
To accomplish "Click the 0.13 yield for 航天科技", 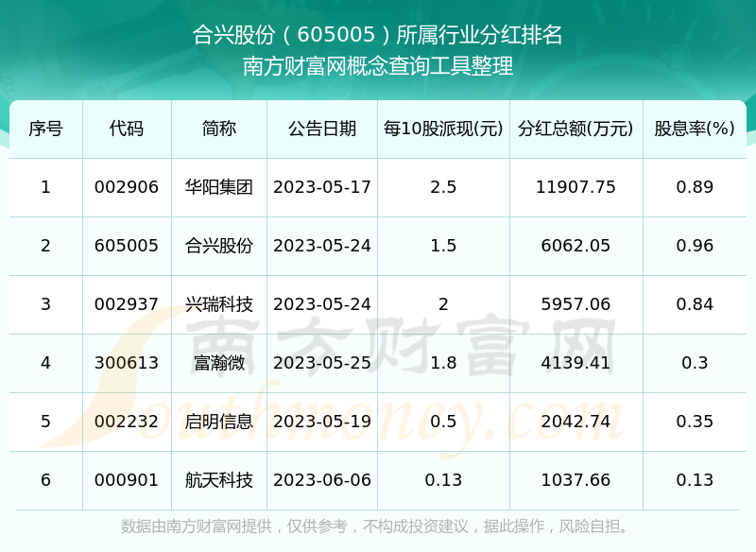I will 695,480.
